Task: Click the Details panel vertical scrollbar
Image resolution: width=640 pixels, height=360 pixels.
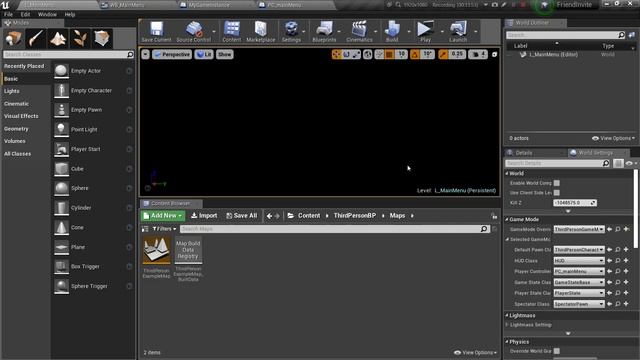Action: 636,209
